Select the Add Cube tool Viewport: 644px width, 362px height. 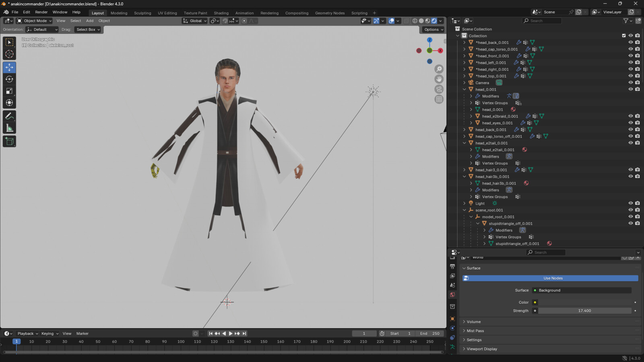click(9, 141)
